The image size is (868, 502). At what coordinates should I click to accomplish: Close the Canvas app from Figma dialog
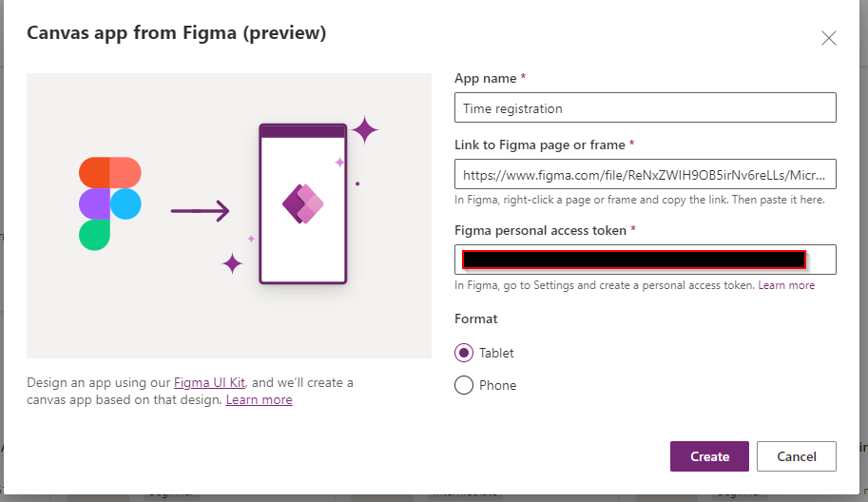[829, 38]
